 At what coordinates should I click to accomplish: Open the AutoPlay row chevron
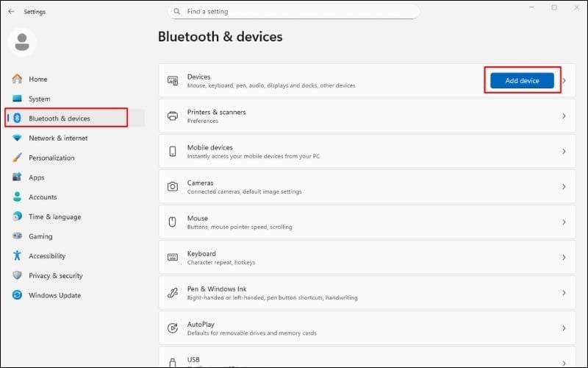[x=564, y=328]
